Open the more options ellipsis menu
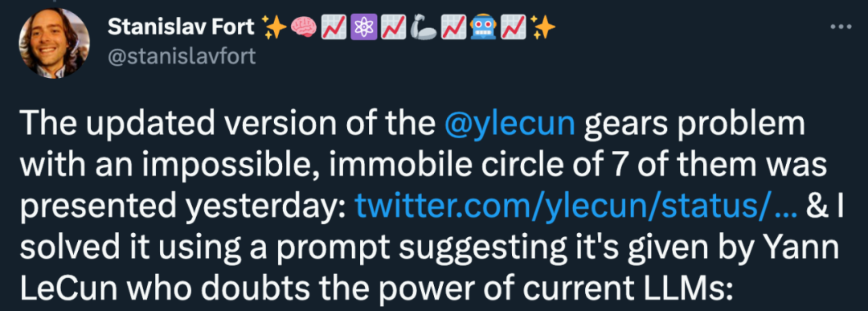Viewport: 868px width, 311px height. coord(841,27)
